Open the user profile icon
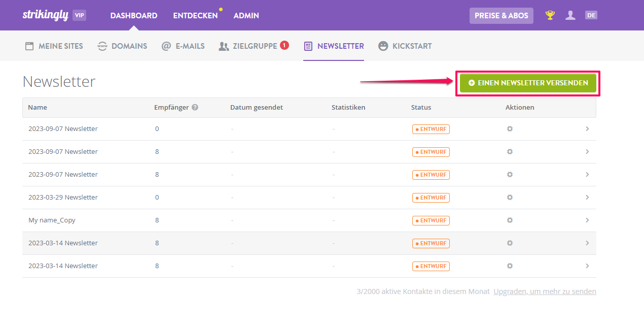644x325 pixels. tap(570, 15)
